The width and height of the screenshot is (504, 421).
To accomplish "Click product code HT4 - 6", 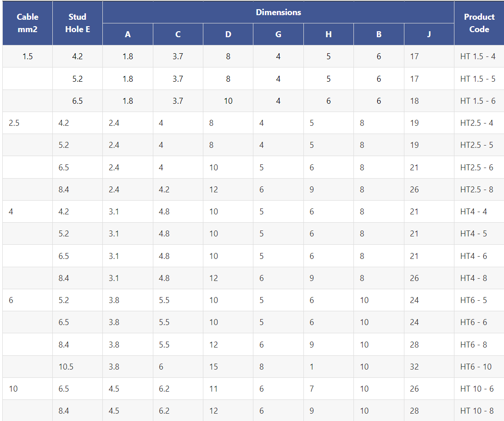I will (x=473, y=256).
